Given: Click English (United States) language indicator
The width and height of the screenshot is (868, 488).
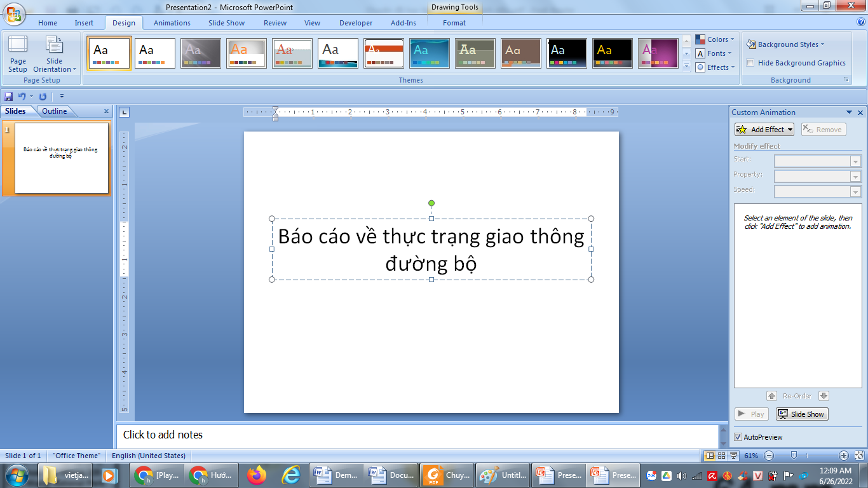Looking at the screenshot, I should point(149,456).
